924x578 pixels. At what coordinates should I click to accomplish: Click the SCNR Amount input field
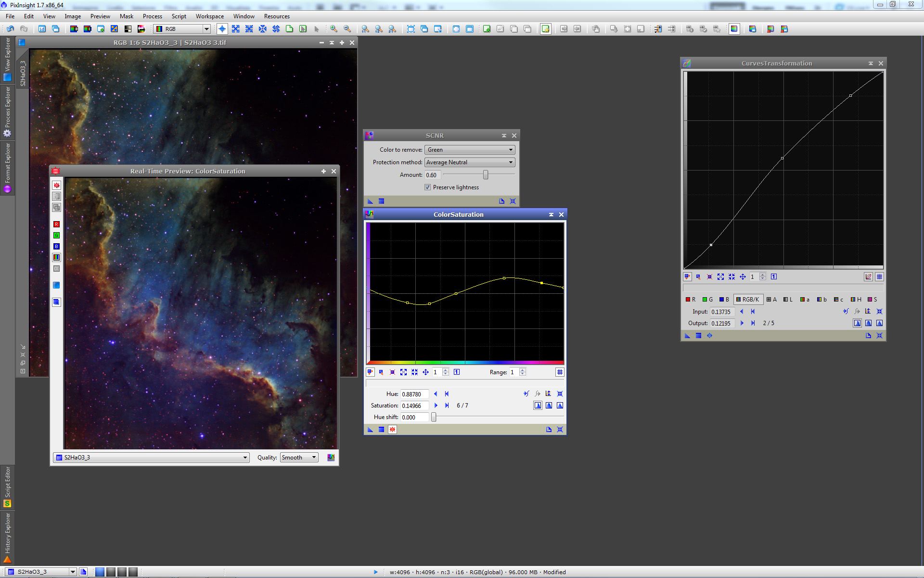[432, 175]
